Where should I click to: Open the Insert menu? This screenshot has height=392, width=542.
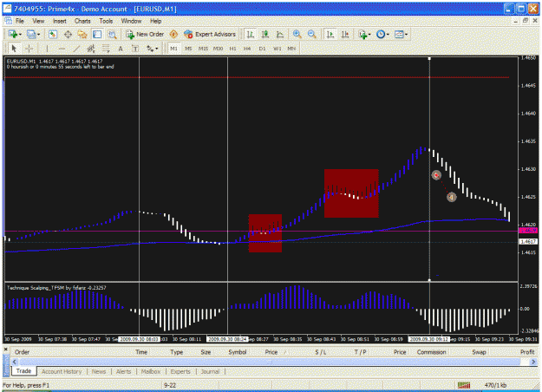[x=60, y=21]
